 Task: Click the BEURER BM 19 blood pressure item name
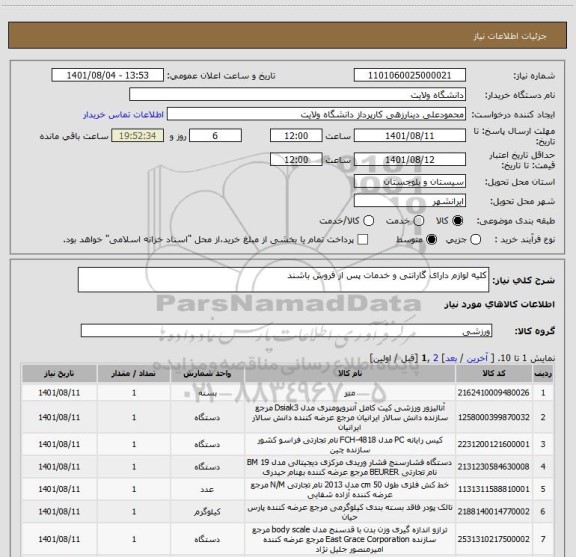pos(350,467)
